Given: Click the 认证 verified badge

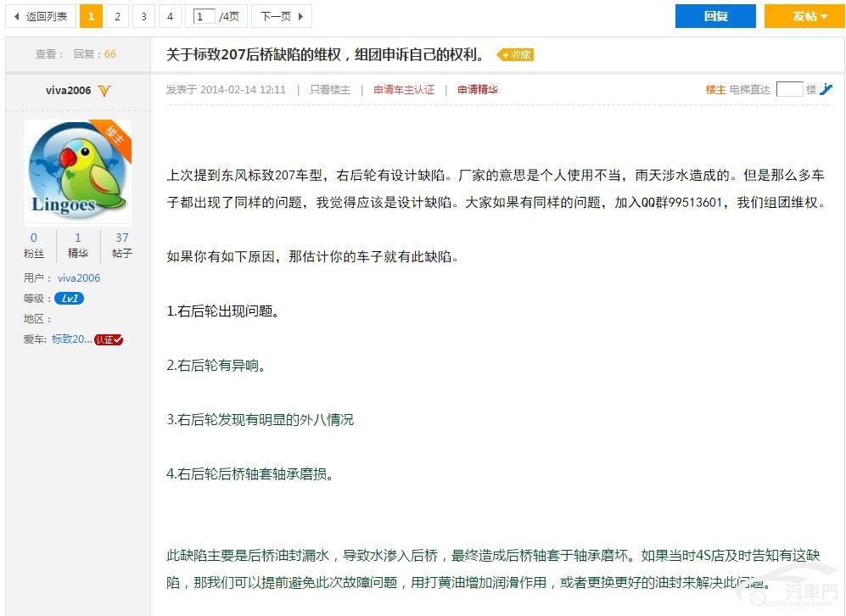Looking at the screenshot, I should [109, 340].
